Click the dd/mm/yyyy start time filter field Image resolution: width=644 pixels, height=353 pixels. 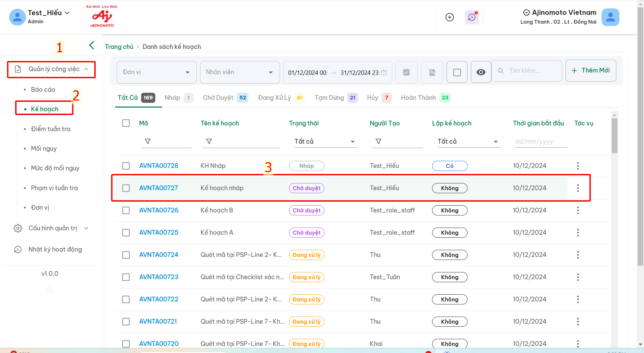pos(541,142)
